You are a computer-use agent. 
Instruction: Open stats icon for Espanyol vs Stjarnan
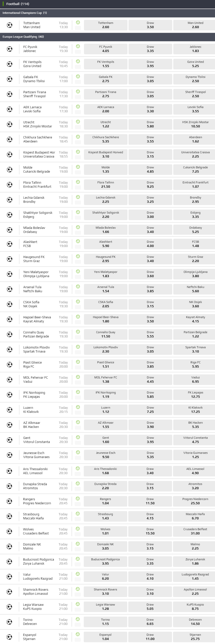click(x=78, y=634)
